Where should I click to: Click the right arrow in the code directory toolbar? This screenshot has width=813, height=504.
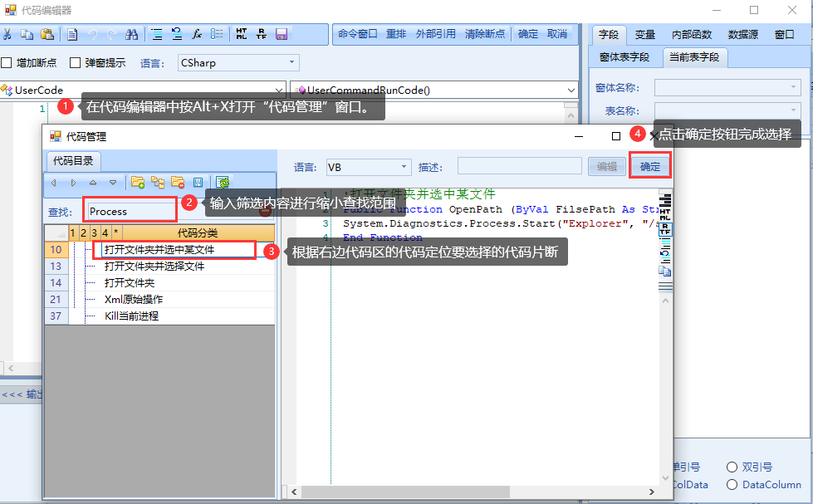pyautogui.click(x=73, y=183)
